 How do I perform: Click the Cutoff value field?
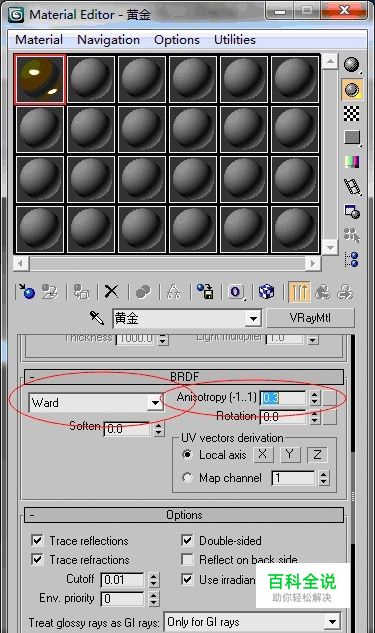[122, 580]
